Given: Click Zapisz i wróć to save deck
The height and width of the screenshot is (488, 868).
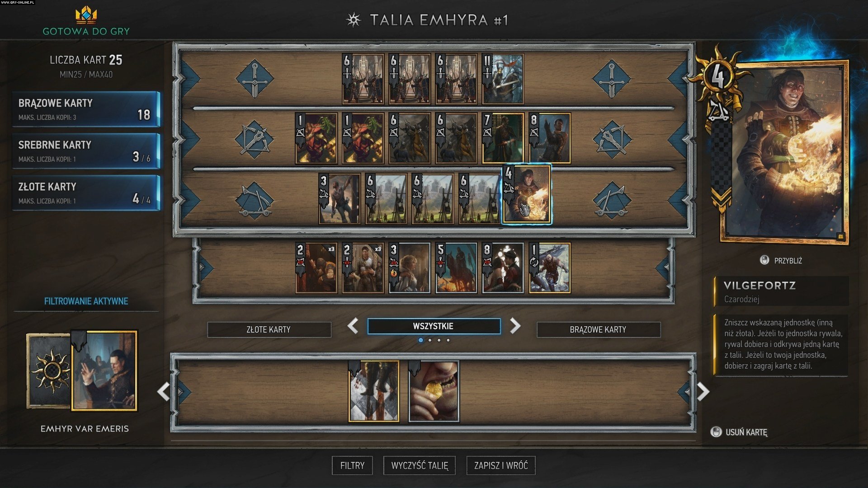Looking at the screenshot, I should pyautogui.click(x=501, y=465).
